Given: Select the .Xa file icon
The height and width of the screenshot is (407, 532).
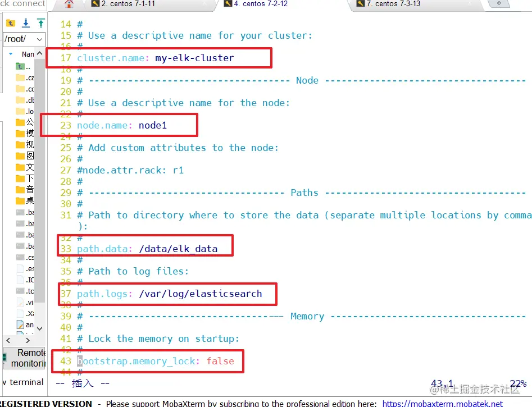Looking at the screenshot, I should click(x=20, y=313).
